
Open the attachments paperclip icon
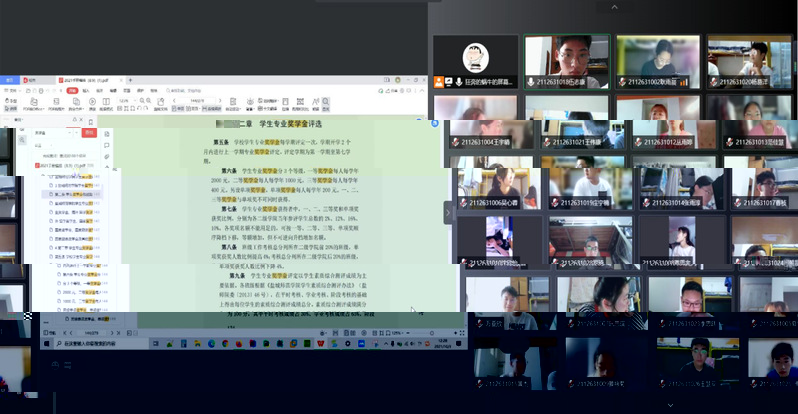point(107,157)
